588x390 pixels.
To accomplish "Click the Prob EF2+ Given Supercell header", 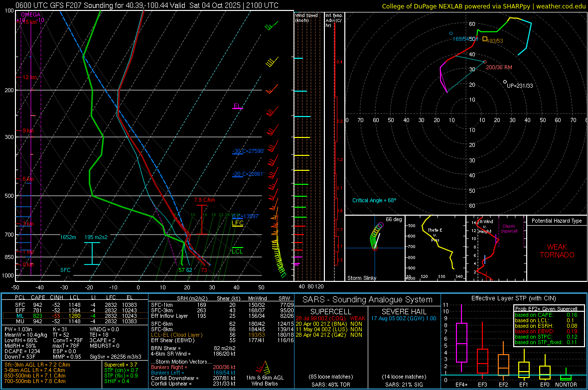I will 546,309.
